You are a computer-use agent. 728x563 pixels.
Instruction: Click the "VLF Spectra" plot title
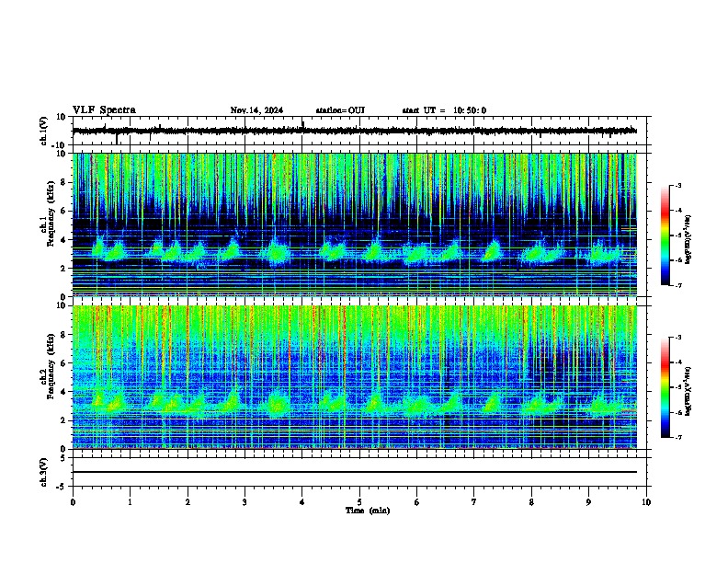104,110
